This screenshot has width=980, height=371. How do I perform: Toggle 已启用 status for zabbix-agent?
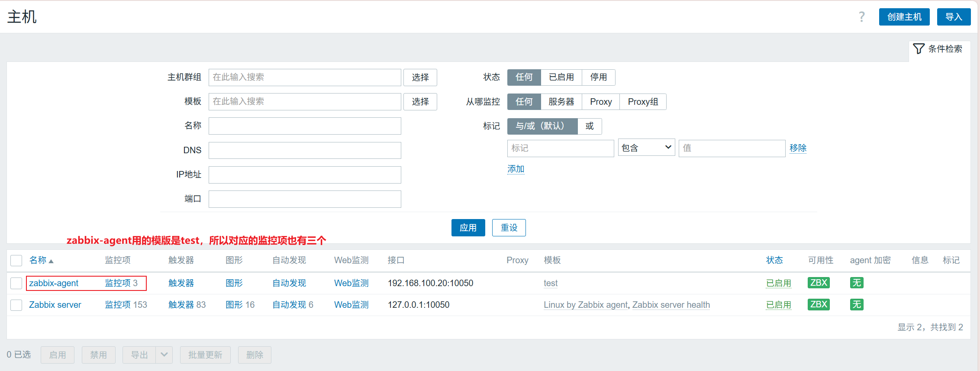pyautogui.click(x=778, y=283)
